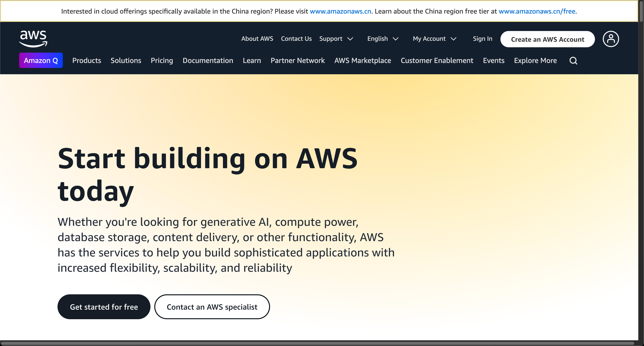Select Explore More in navigation

pyautogui.click(x=535, y=60)
